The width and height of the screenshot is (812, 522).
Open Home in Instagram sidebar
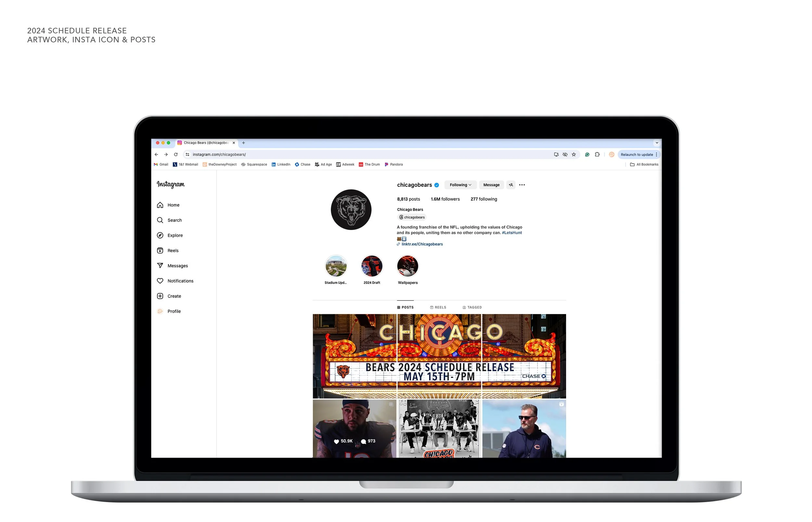pos(169,205)
